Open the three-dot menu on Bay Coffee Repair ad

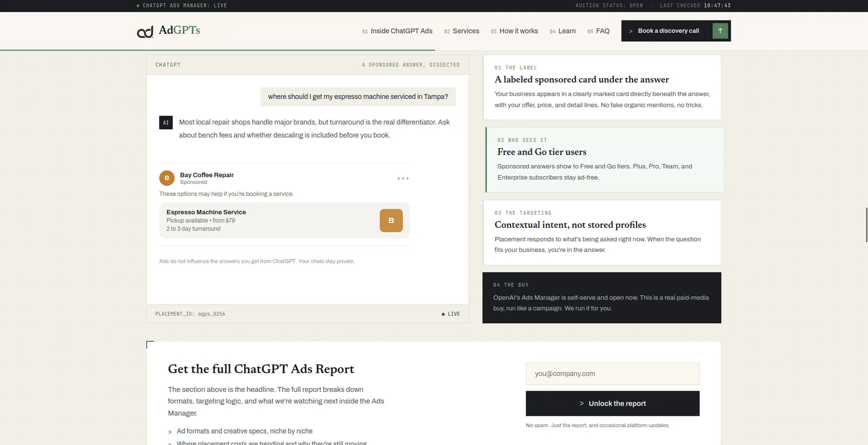pyautogui.click(x=403, y=179)
